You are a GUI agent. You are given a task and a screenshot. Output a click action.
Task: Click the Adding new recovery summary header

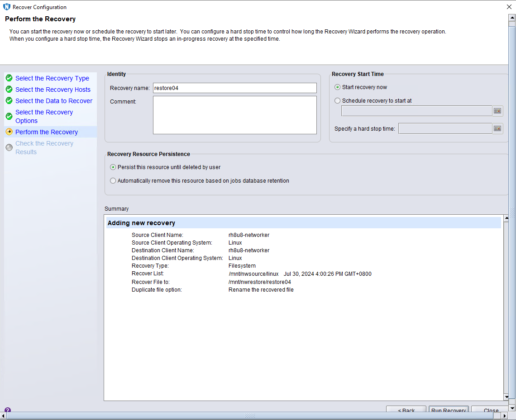(304, 223)
